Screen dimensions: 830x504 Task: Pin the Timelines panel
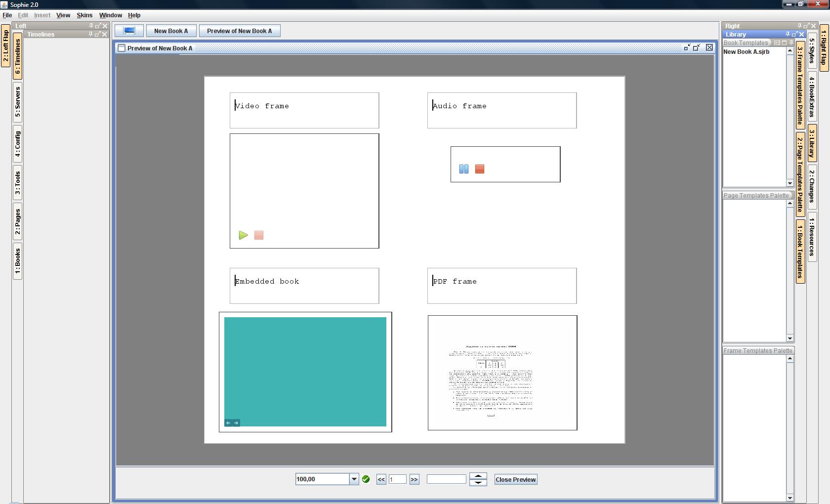click(x=90, y=34)
